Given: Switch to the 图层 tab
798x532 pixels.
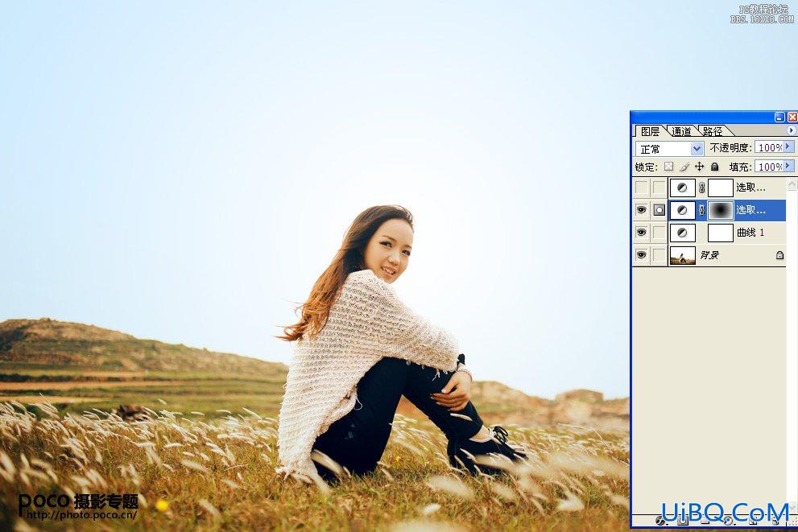Looking at the screenshot, I should (x=650, y=131).
